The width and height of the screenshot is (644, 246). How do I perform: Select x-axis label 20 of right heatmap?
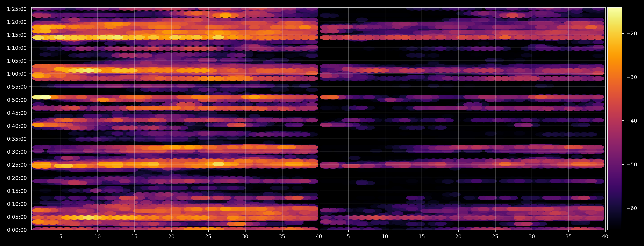[x=458, y=236]
